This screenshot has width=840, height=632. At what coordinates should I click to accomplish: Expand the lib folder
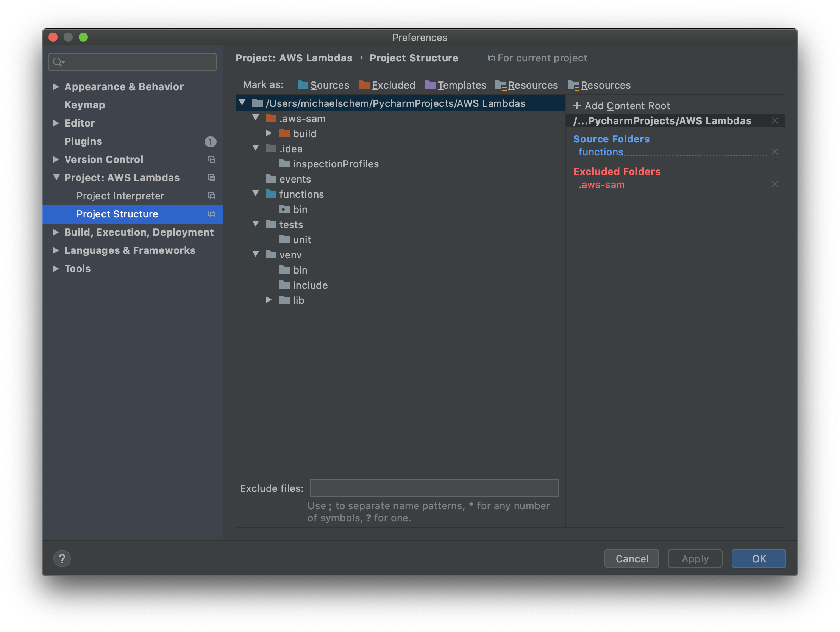pos(269,300)
